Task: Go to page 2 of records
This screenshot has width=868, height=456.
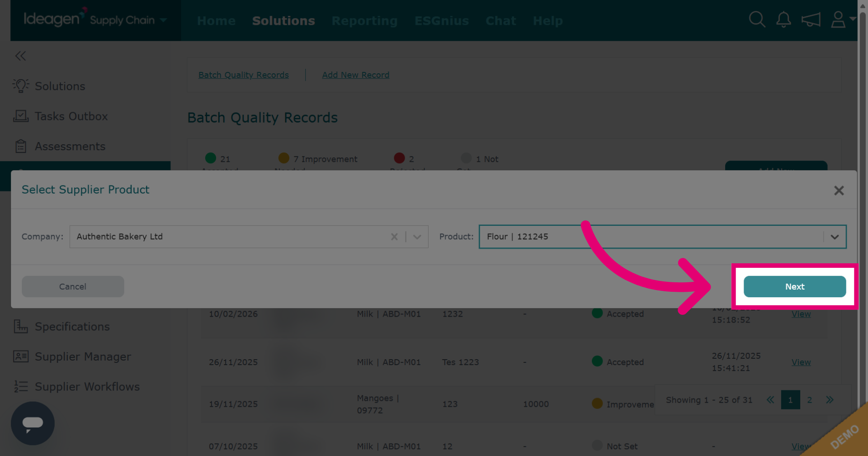Action: click(809, 400)
